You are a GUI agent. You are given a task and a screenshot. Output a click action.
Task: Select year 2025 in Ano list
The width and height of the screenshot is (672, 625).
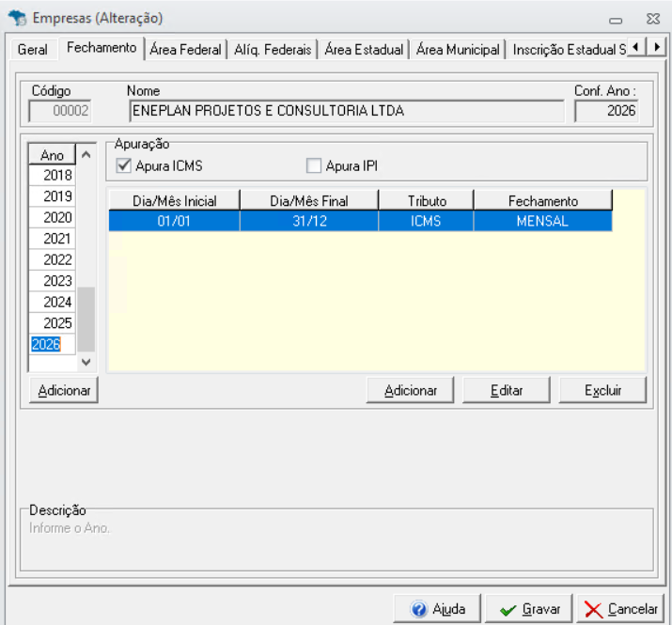click(53, 322)
